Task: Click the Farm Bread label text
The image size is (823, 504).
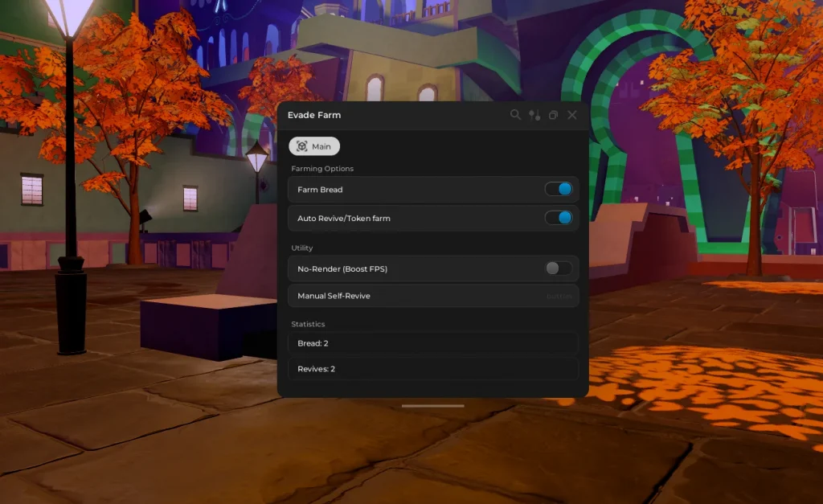Action: point(320,190)
